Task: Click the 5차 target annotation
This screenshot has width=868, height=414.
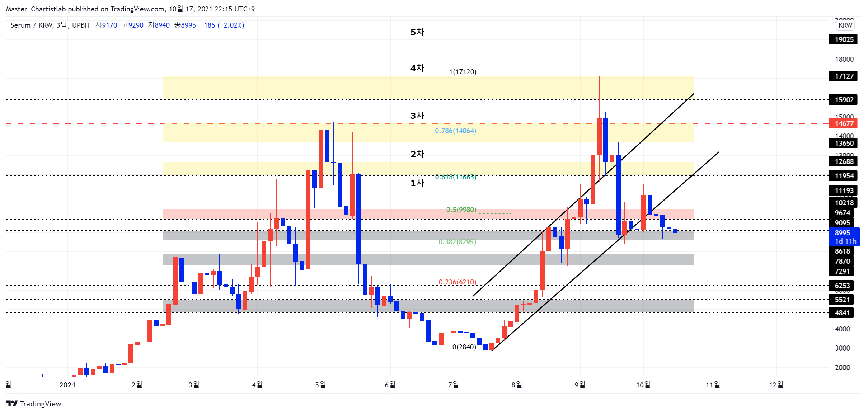Action: [x=417, y=32]
